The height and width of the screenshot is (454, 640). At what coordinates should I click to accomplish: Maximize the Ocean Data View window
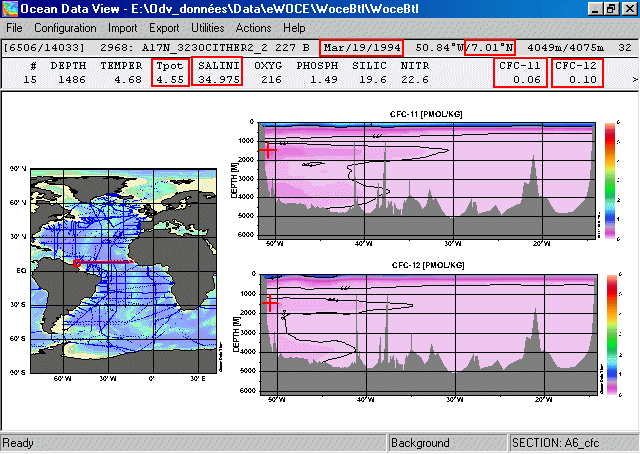(x=612, y=9)
